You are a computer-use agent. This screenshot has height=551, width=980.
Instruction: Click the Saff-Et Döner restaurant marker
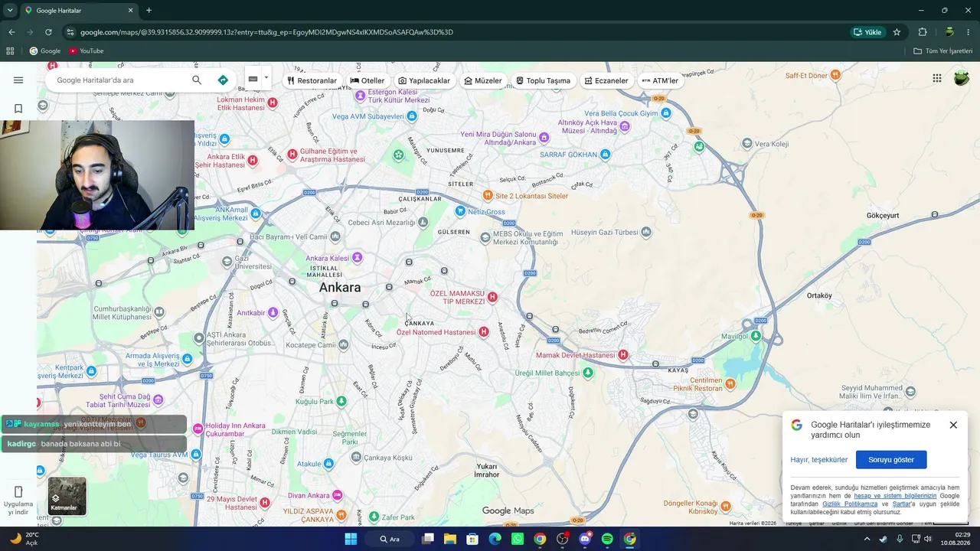pos(835,75)
